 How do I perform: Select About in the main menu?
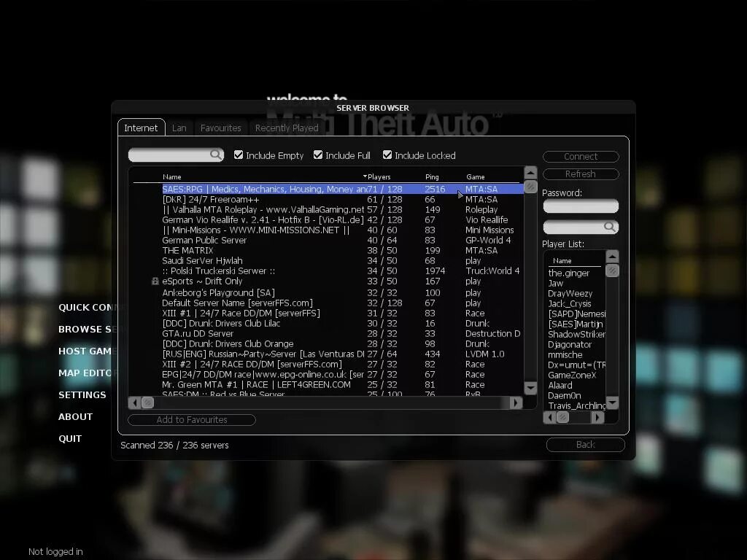click(x=75, y=416)
